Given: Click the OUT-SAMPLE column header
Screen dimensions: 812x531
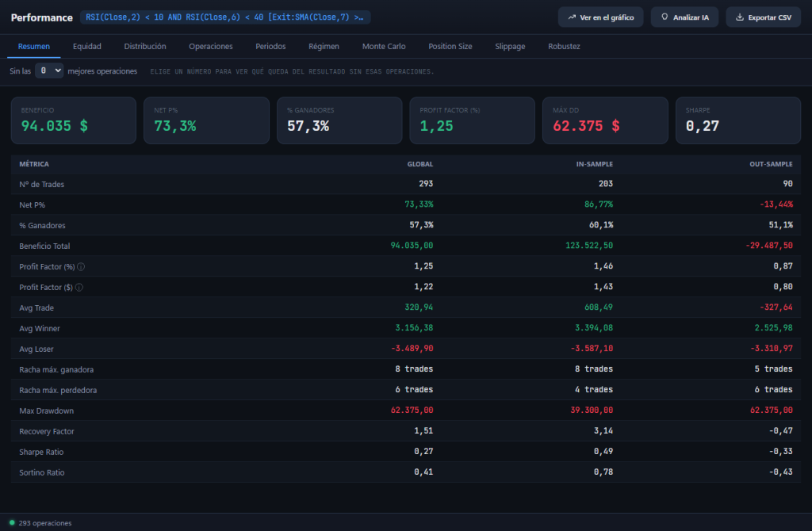Looking at the screenshot, I should pos(771,164).
